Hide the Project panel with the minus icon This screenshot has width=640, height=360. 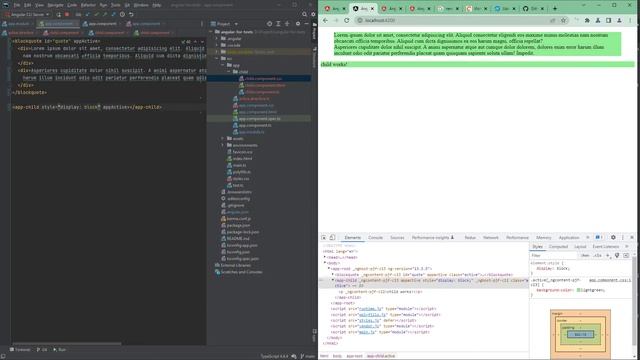point(307,24)
